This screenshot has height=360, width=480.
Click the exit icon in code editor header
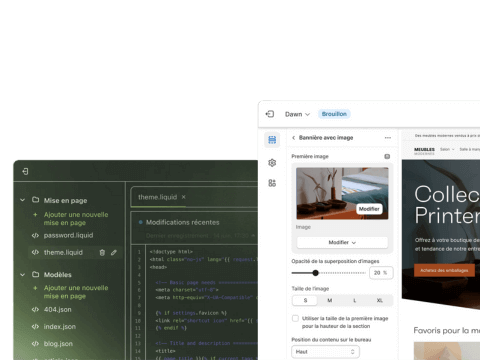[25, 171]
